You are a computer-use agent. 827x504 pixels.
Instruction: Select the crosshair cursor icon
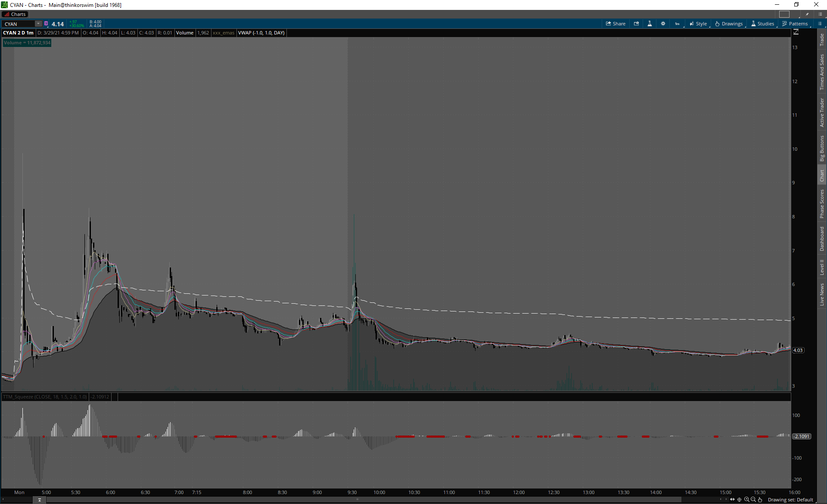point(739,500)
